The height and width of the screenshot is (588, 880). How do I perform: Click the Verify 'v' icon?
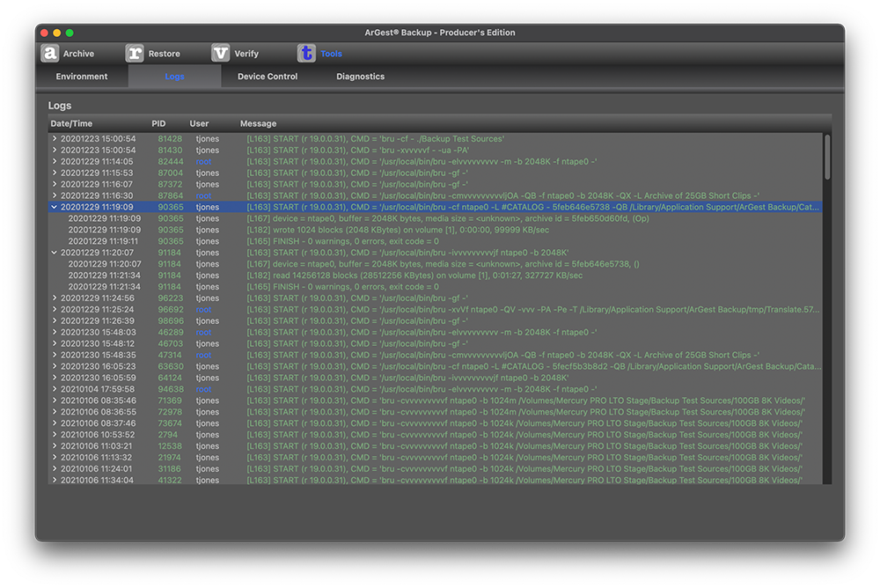tap(221, 54)
